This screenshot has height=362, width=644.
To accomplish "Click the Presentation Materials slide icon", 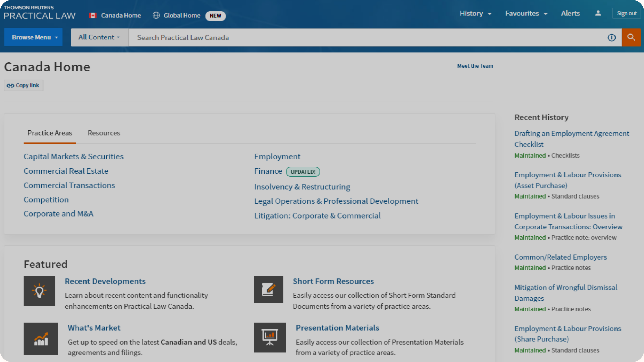I will (269, 337).
